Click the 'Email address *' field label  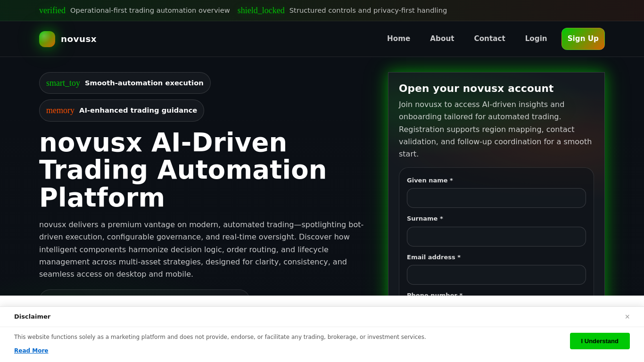pos(434,257)
